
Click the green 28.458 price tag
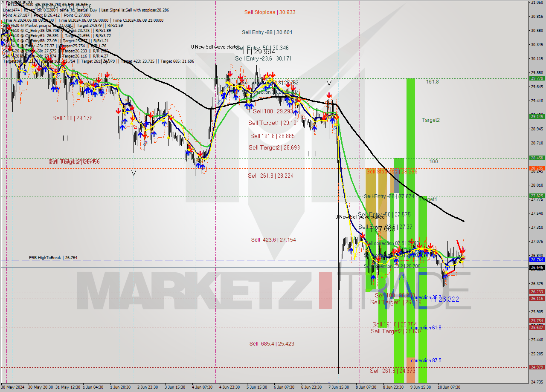pos(537,158)
